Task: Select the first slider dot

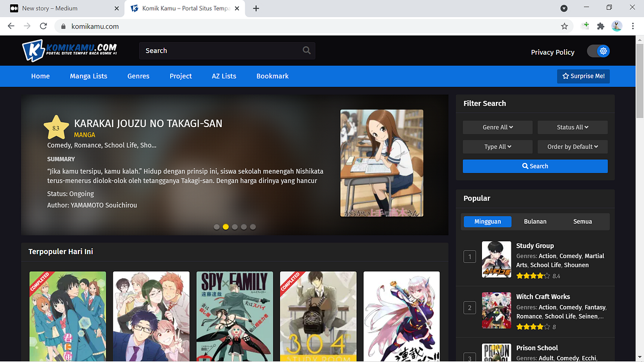Action: point(216,227)
